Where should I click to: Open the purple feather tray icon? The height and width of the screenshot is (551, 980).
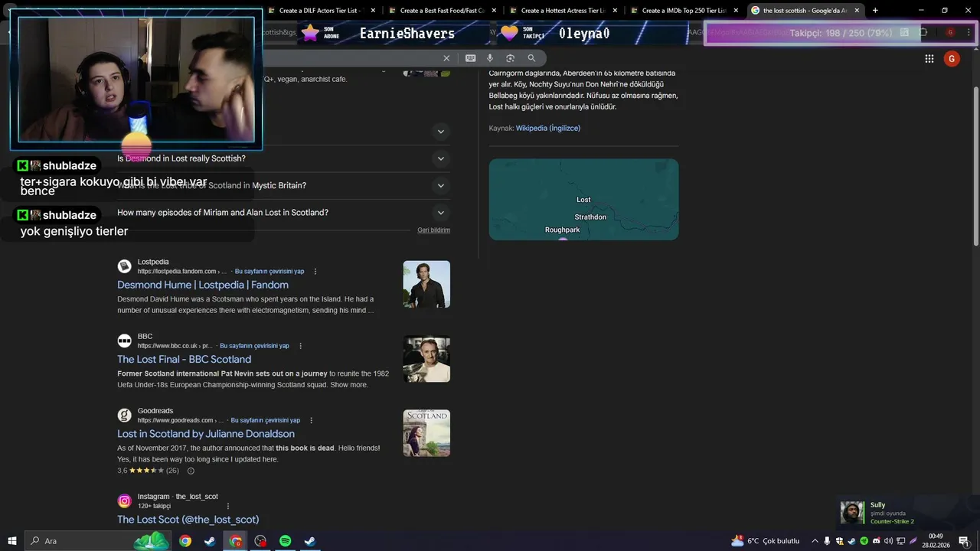pyautogui.click(x=913, y=541)
